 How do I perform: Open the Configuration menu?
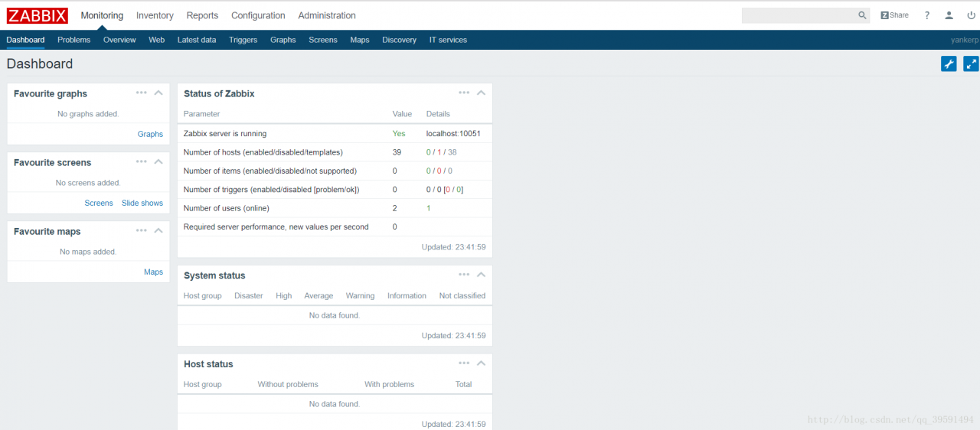pyautogui.click(x=258, y=15)
